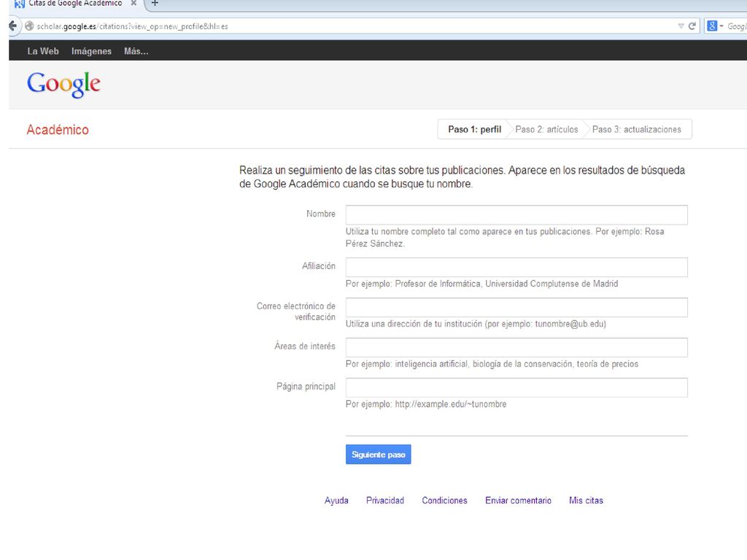Viewport: 747px width, 560px height.
Task: Open Imágenes in the top bar
Action: click(x=91, y=51)
